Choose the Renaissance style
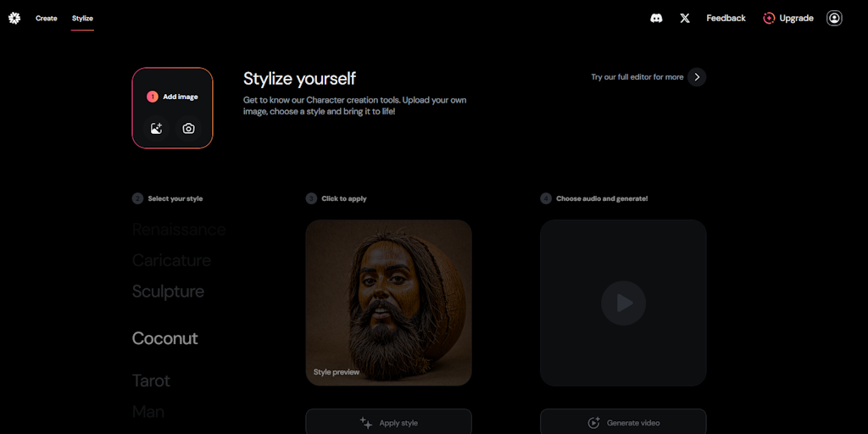 pos(179,230)
